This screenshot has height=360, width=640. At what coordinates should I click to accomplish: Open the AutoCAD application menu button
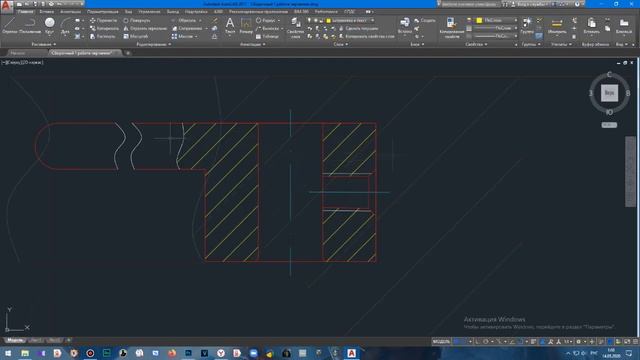(6, 6)
